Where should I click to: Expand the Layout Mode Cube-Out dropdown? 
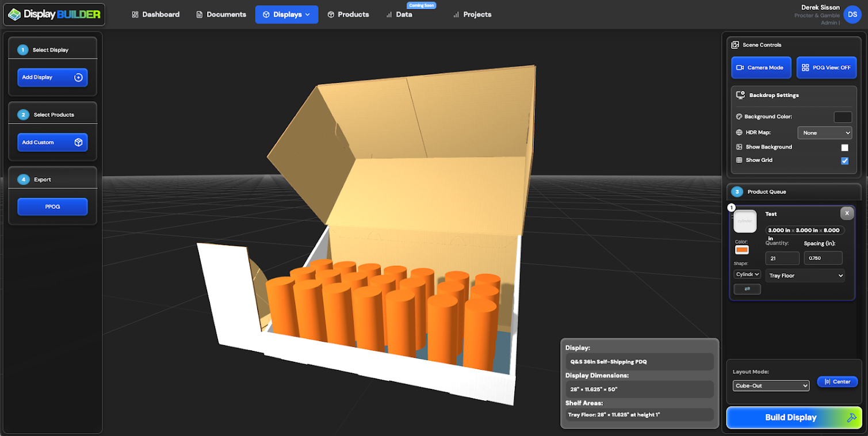[771, 386]
